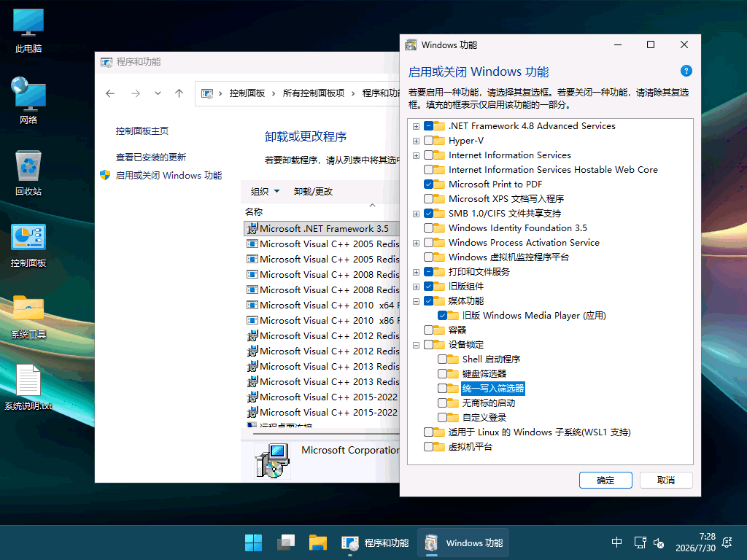Viewport: 747px width, 560px height.
Task: Click the Windows 功能 taskbar button
Action: pos(463,542)
